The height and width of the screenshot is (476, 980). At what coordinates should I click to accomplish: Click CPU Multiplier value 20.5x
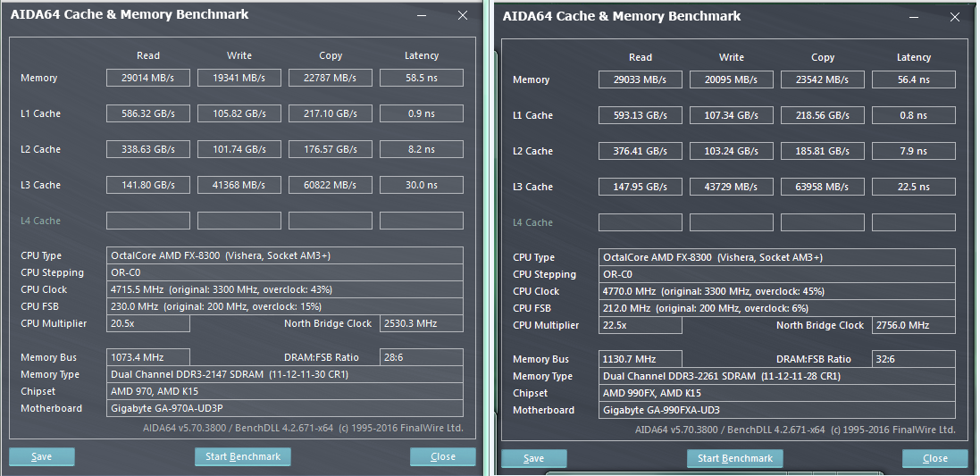[148, 323]
